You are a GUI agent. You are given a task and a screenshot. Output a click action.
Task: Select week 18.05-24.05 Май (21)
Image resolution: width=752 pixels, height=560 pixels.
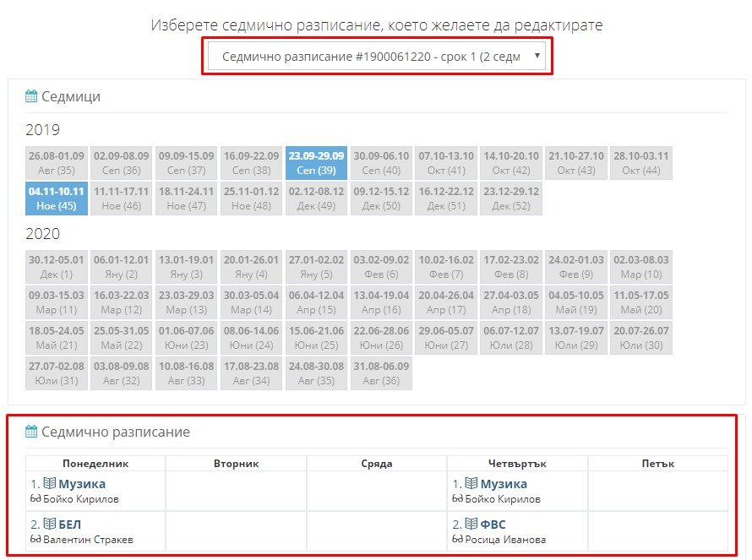[x=57, y=338]
